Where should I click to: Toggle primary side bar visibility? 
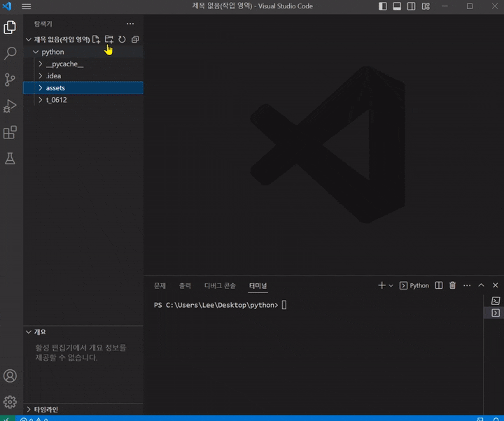click(382, 6)
